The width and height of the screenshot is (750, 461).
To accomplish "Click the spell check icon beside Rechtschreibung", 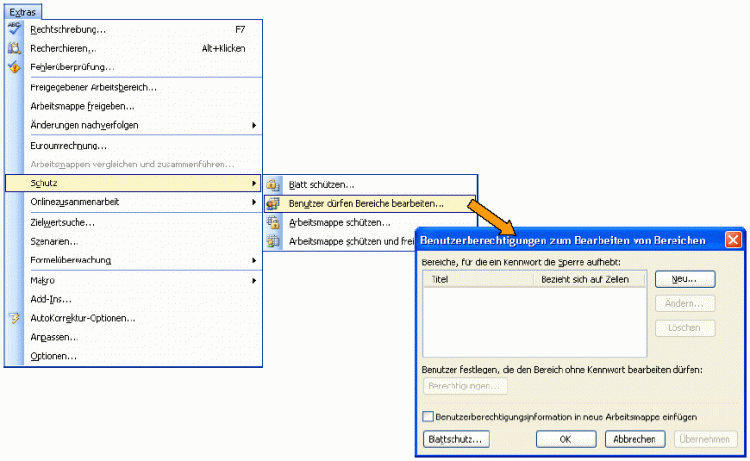I will (14, 29).
